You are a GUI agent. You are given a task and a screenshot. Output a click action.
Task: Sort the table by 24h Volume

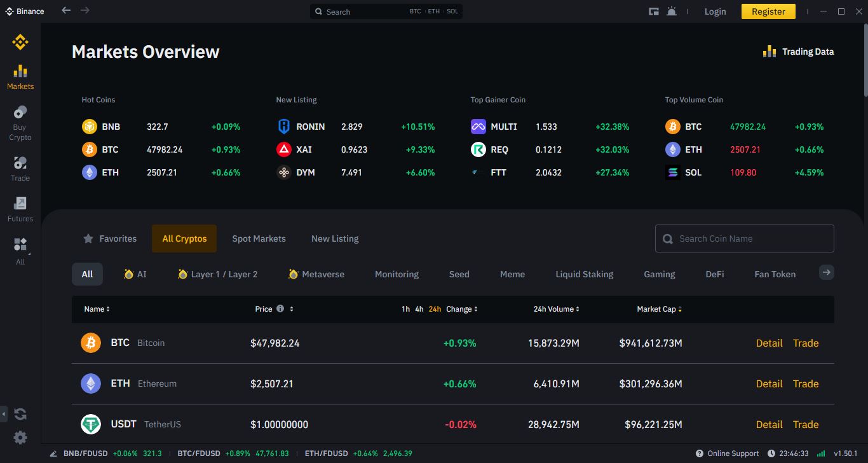(557, 309)
